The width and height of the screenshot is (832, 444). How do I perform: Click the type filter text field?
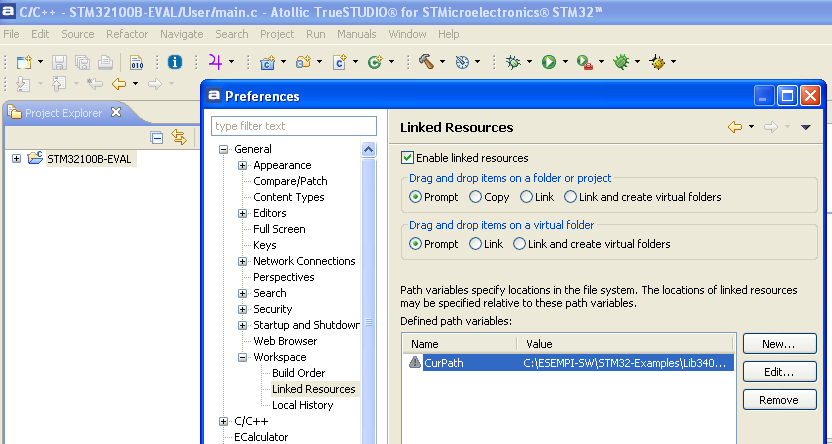point(294,126)
